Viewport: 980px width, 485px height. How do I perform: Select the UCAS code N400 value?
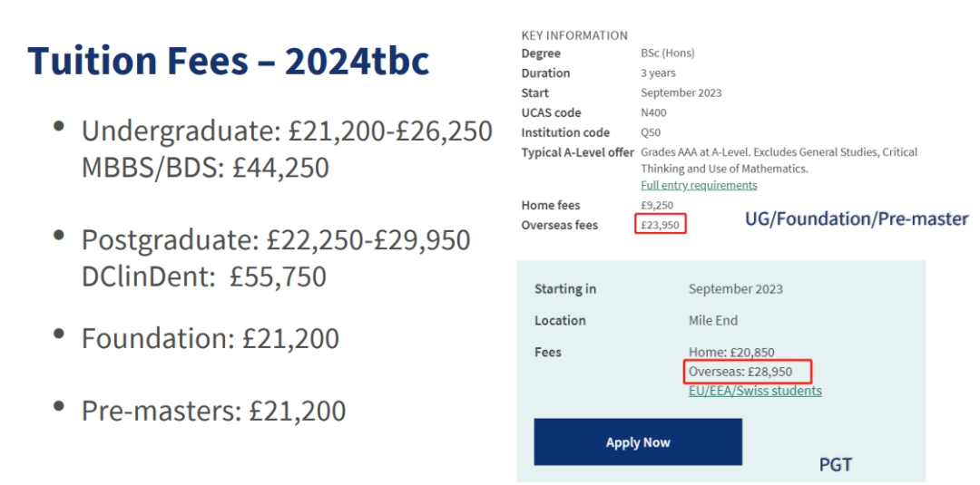[x=653, y=113]
